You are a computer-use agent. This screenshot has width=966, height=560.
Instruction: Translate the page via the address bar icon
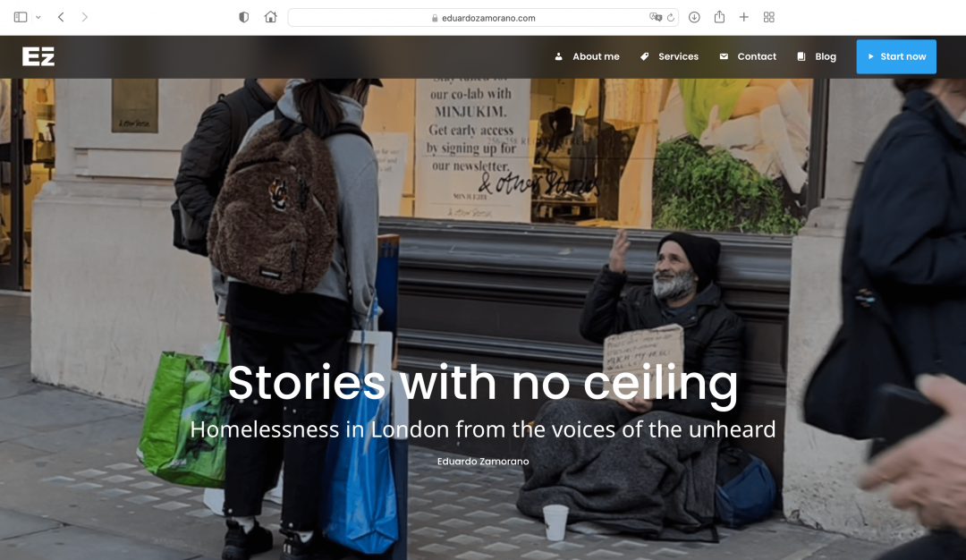pos(656,17)
